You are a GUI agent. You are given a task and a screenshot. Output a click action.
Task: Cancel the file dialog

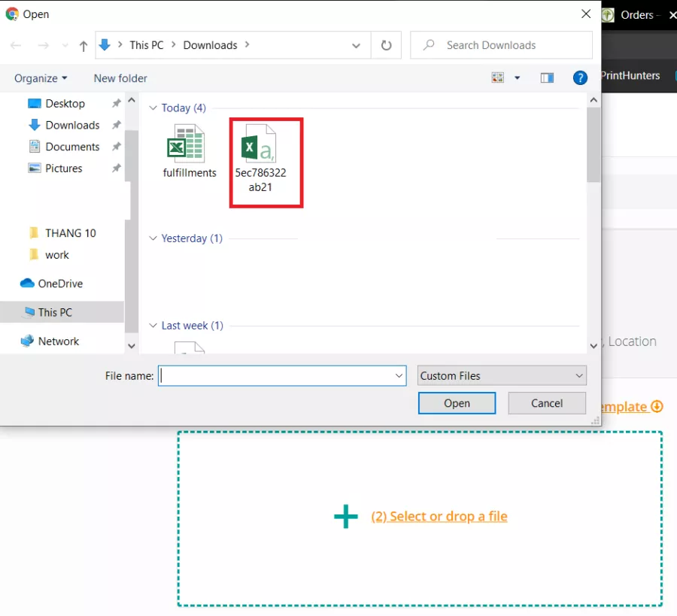pyautogui.click(x=546, y=403)
